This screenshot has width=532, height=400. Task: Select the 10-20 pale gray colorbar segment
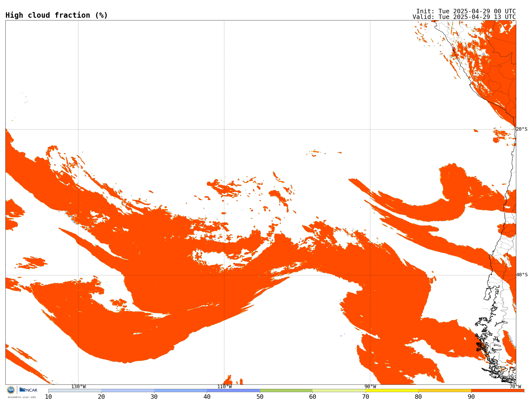[75, 391]
